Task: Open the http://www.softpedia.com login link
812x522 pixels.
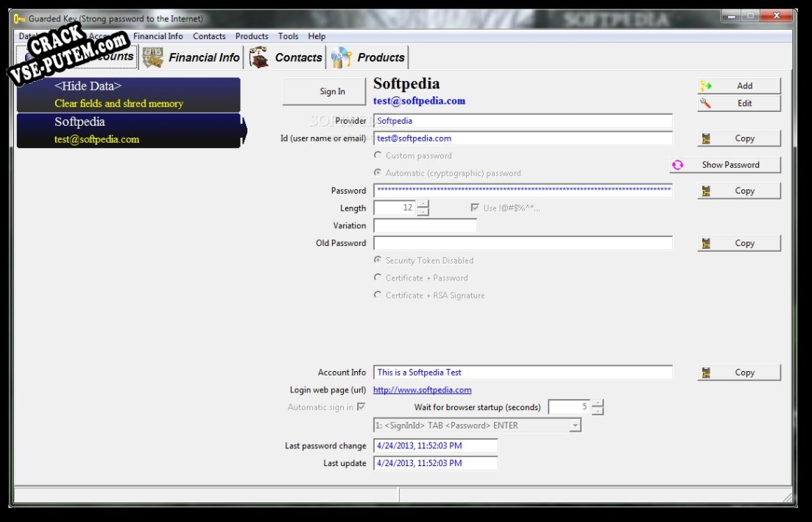Action: 422,390
